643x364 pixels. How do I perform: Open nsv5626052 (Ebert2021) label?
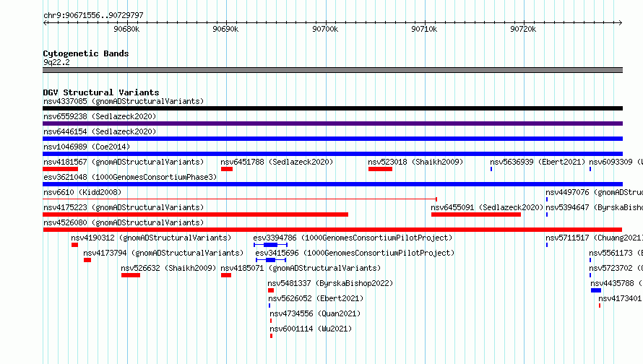(x=316, y=298)
